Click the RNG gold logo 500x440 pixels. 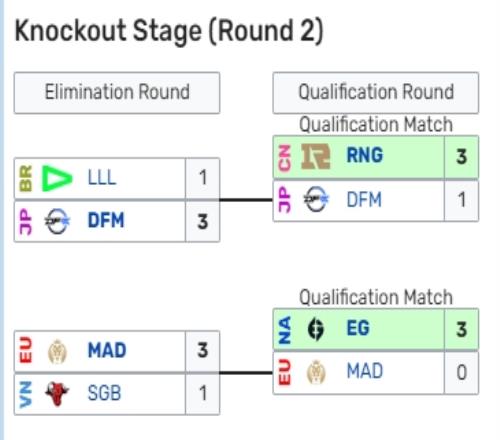click(x=316, y=156)
